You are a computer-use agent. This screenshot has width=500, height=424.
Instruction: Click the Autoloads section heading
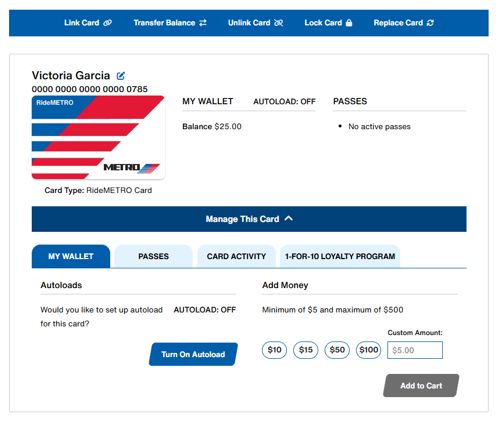pyautogui.click(x=61, y=285)
